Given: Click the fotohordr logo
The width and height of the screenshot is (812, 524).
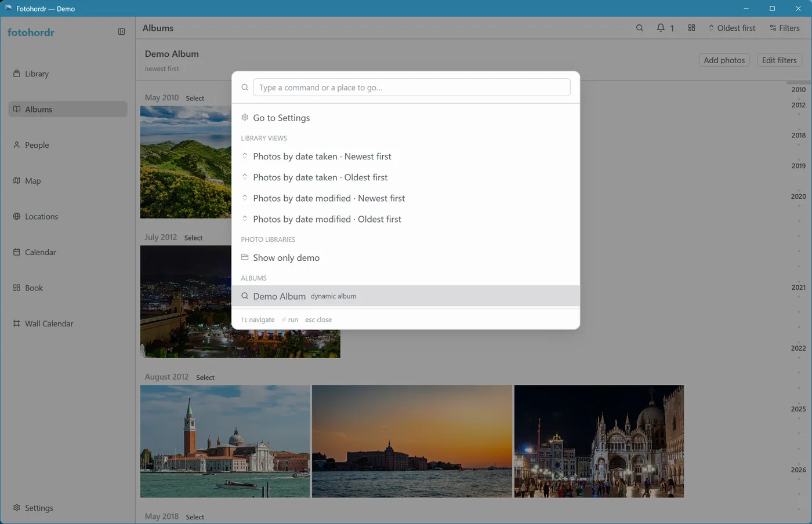Looking at the screenshot, I should pyautogui.click(x=31, y=32).
